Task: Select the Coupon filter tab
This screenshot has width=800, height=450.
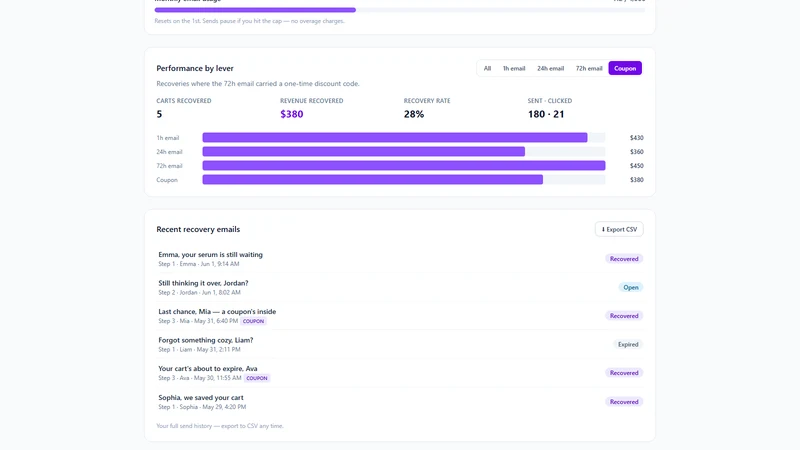Action: coord(625,68)
